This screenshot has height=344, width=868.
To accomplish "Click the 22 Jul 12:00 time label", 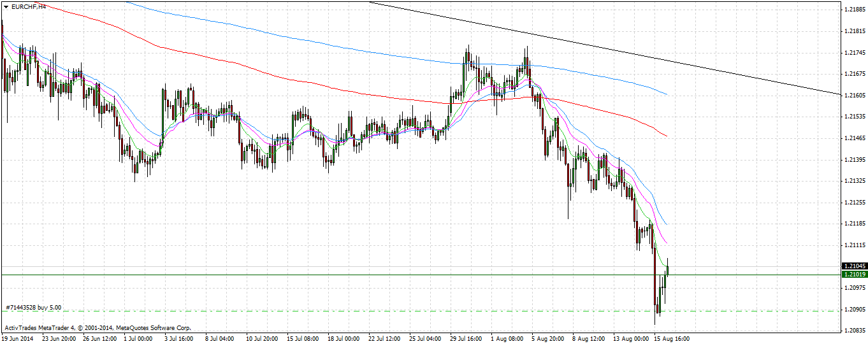I will click(x=385, y=338).
